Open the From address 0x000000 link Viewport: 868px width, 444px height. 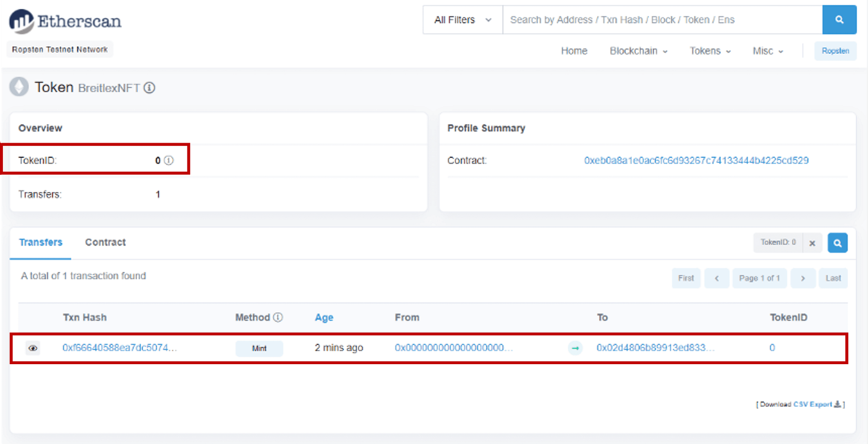point(454,348)
